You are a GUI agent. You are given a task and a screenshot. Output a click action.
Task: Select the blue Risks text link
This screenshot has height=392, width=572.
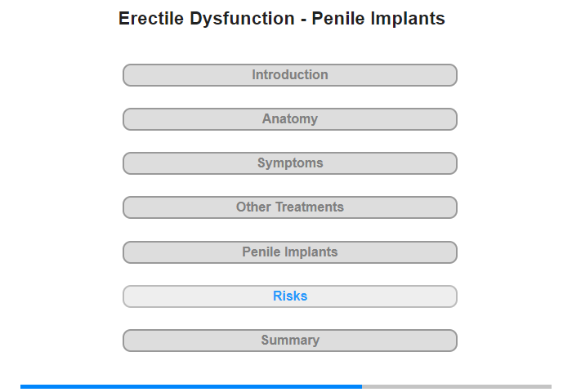pyautogui.click(x=290, y=296)
